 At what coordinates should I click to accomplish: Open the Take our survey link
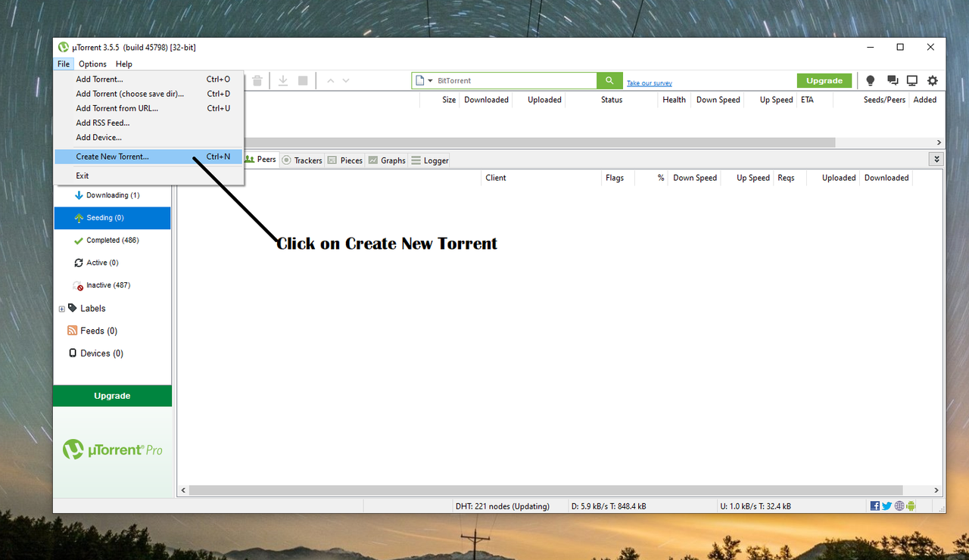click(648, 82)
